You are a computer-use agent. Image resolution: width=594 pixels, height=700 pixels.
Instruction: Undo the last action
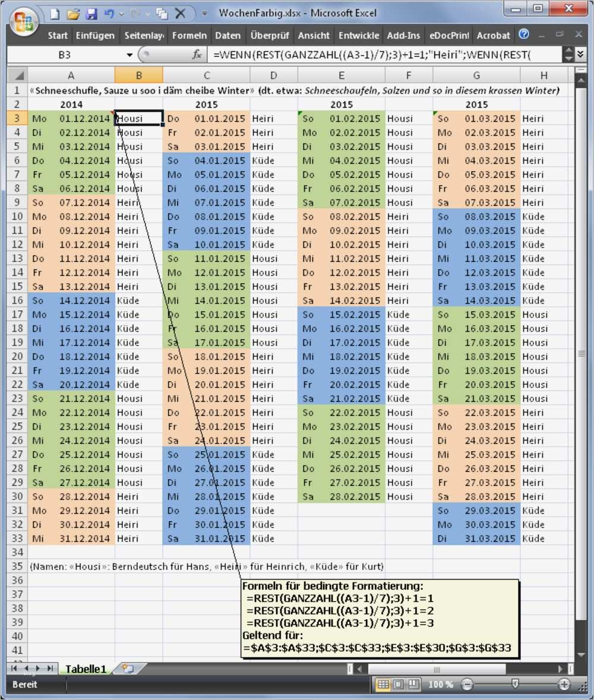pos(110,13)
